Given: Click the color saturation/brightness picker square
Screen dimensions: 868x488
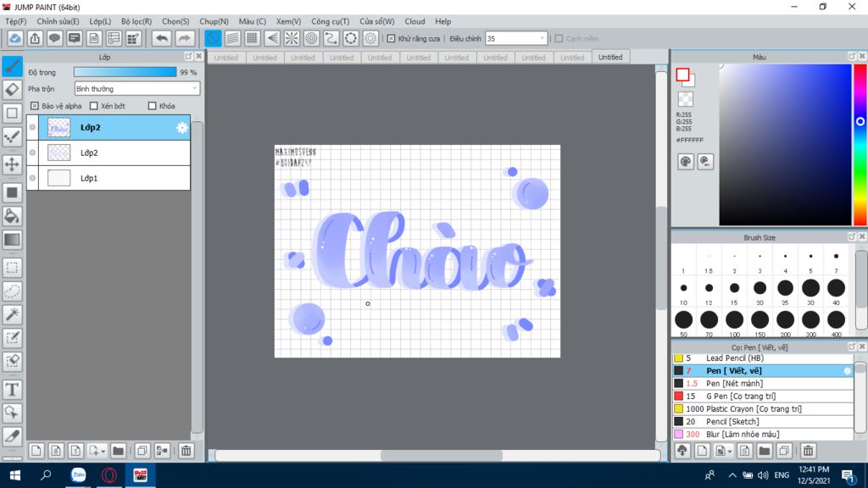Looking at the screenshot, I should [x=785, y=145].
